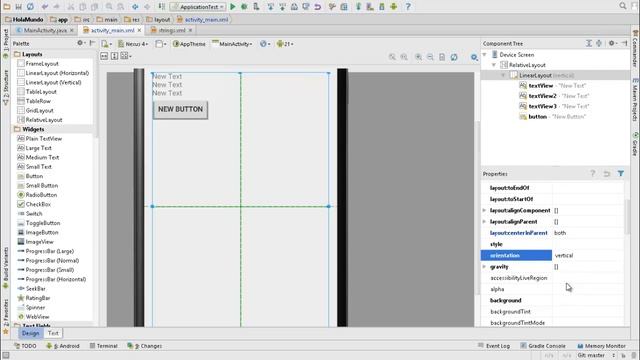Screen dimensions: 640x360
Task: Switch to the MainActivity.java tab
Action: 44,30
